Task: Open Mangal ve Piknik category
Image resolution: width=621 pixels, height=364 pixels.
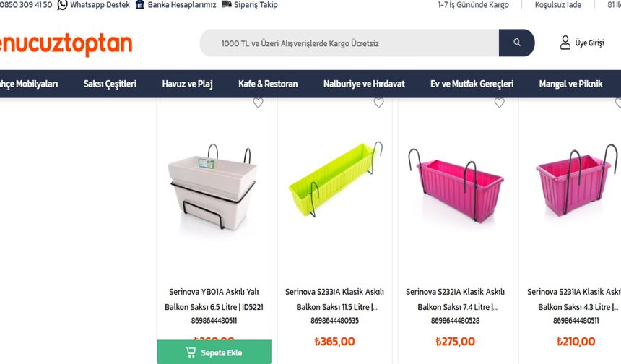Action: click(570, 84)
